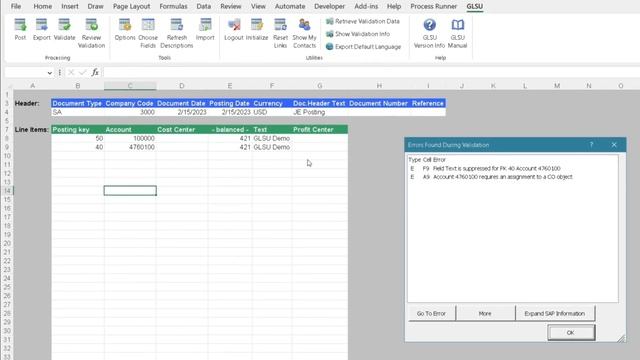This screenshot has width=640, height=360.
Task: Click the account 4760100 cell
Action: (x=130, y=147)
